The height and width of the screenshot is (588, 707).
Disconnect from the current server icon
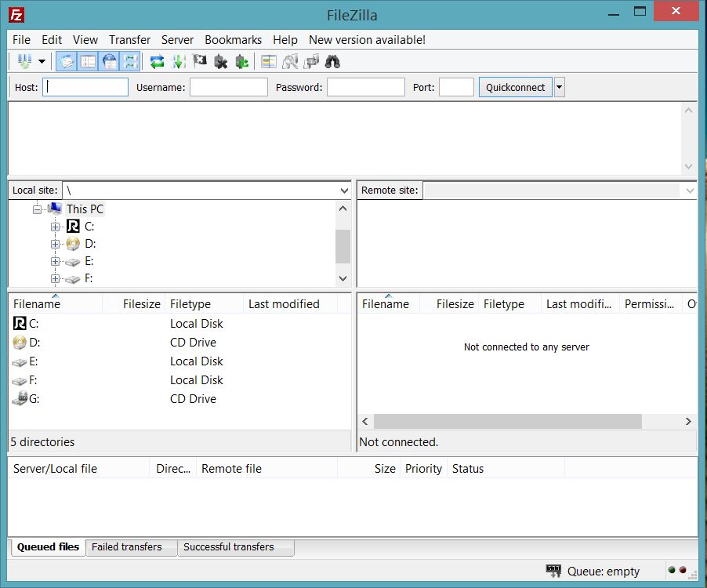pyautogui.click(x=220, y=61)
